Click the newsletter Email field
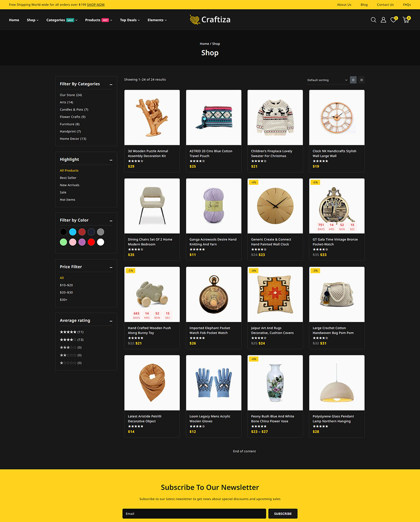Screen dimensions: 420x522 point(194,514)
